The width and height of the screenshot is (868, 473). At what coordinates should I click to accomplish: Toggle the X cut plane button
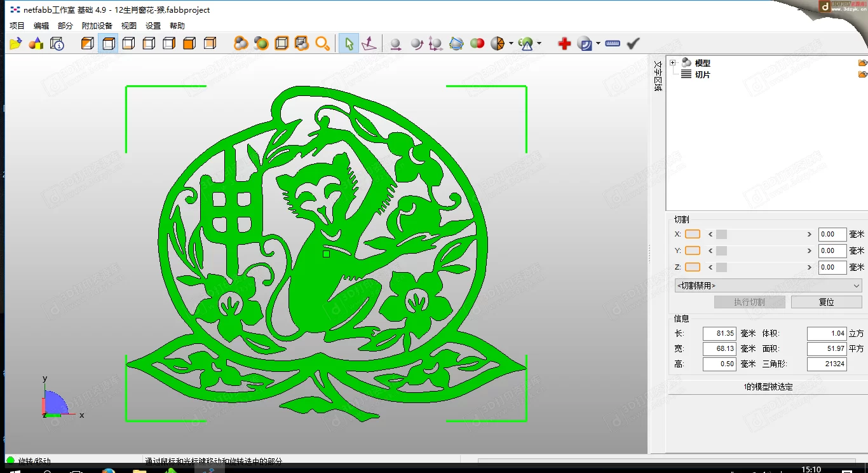(693, 234)
